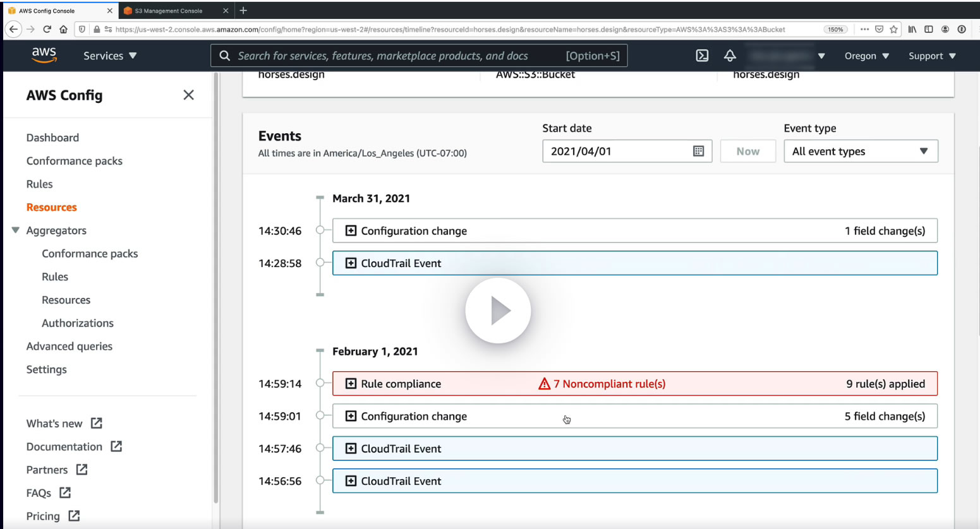Open Authorizations under Aggregators
980x529 pixels.
click(x=78, y=323)
